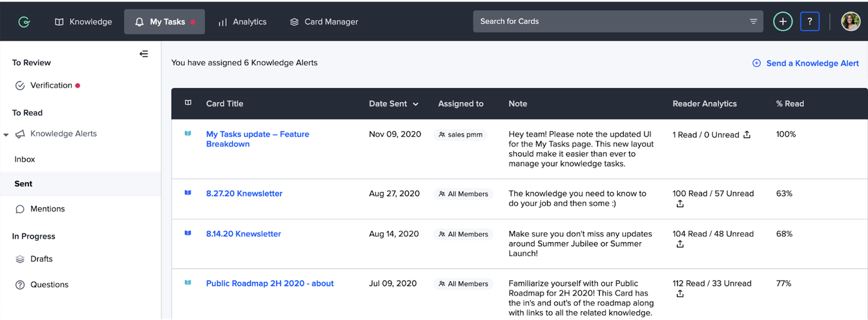Open the user profile avatar
868x320 pixels.
coord(851,21)
